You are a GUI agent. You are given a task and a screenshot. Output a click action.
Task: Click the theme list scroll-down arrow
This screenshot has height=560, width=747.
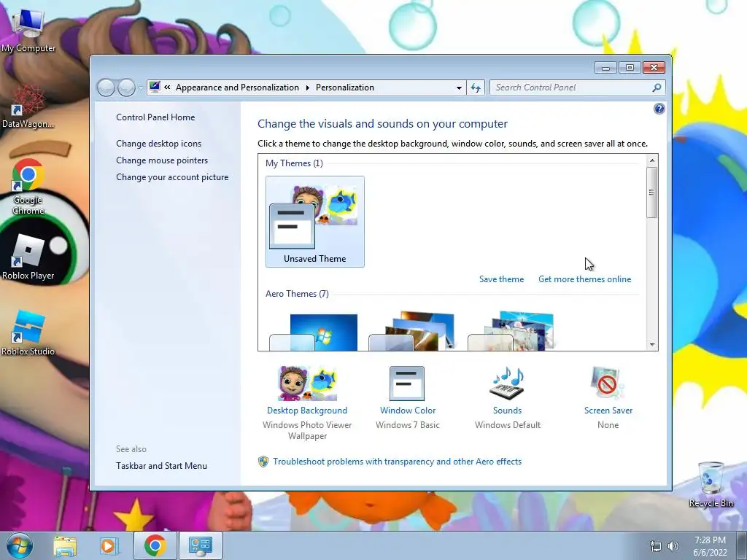point(652,345)
